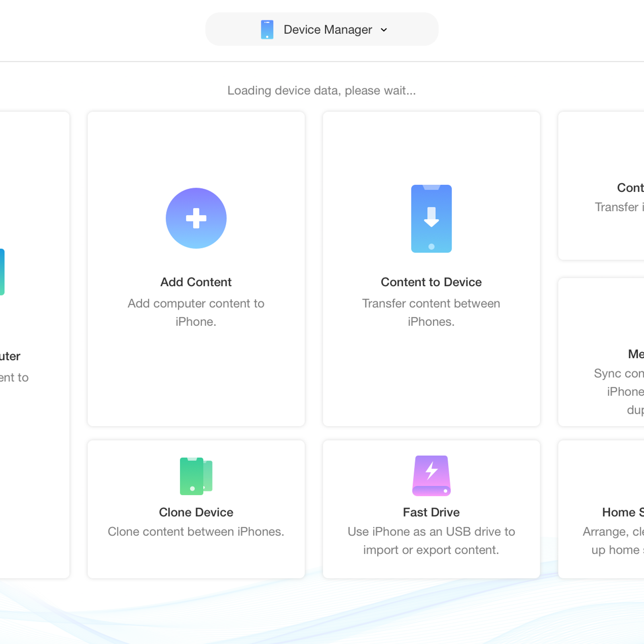Click 'Clone content between iPhones.' text

pyautogui.click(x=196, y=532)
